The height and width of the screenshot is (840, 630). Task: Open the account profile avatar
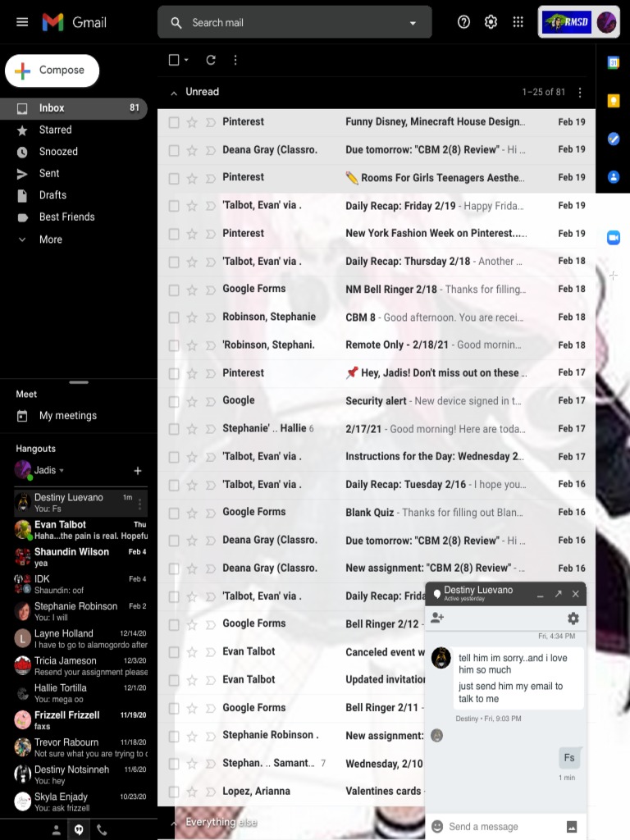click(x=606, y=22)
